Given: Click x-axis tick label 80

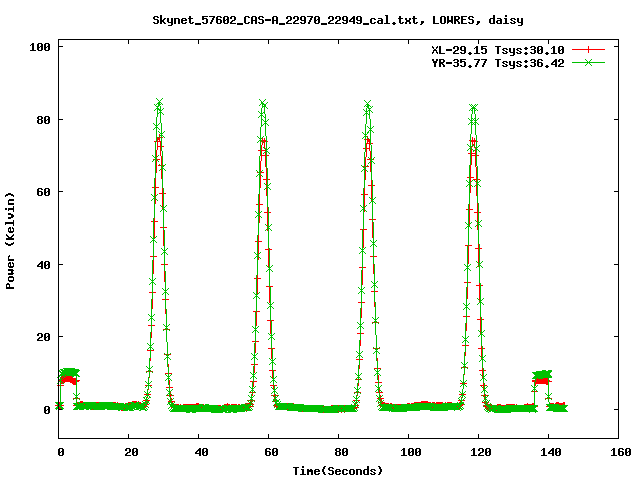Looking at the screenshot, I should pos(341,452).
